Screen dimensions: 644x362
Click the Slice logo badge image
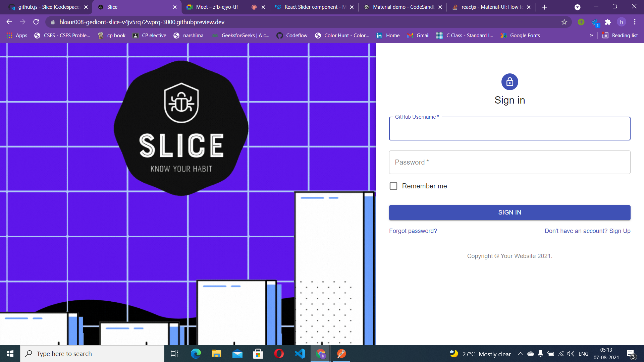[x=181, y=128]
